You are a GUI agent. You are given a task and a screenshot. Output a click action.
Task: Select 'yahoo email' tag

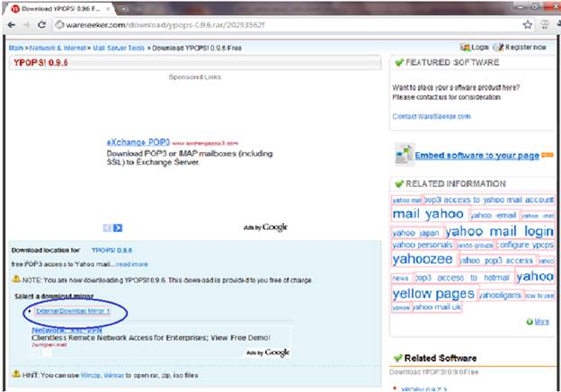(x=494, y=215)
